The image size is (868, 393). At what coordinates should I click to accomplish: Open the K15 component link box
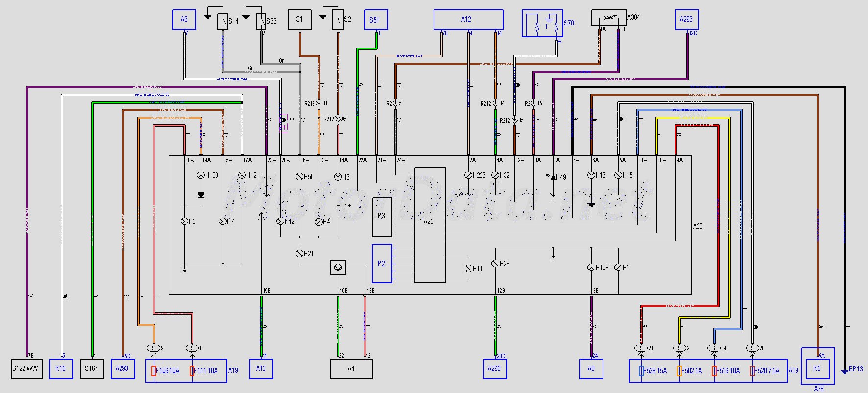click(x=61, y=368)
